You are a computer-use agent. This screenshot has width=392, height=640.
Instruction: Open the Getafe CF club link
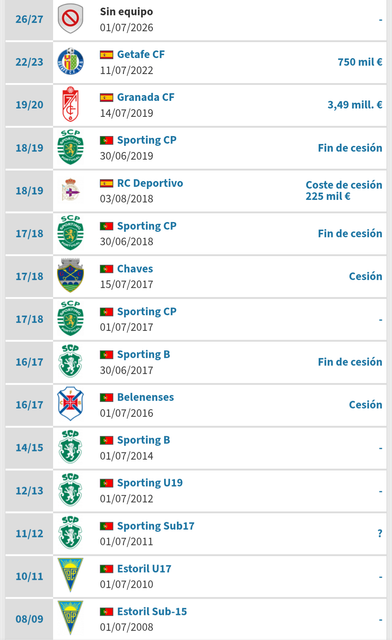click(x=141, y=54)
